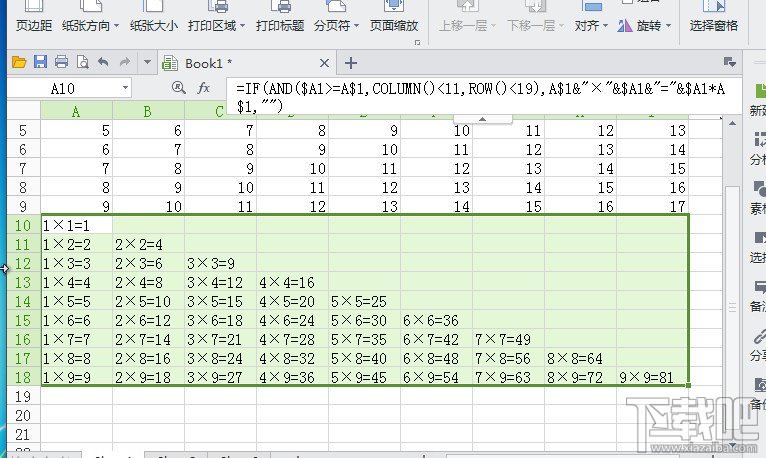766x458 pixels.
Task: Click the scroll up arrow of vertical scrollbar
Action: click(x=732, y=124)
